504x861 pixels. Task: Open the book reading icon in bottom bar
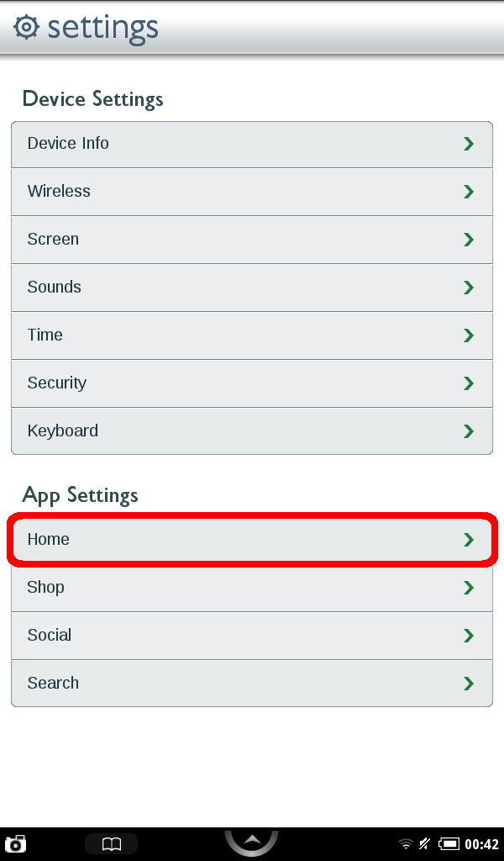111,843
